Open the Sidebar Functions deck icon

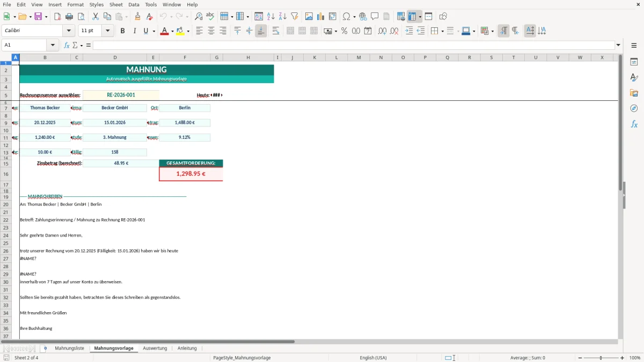634,124
